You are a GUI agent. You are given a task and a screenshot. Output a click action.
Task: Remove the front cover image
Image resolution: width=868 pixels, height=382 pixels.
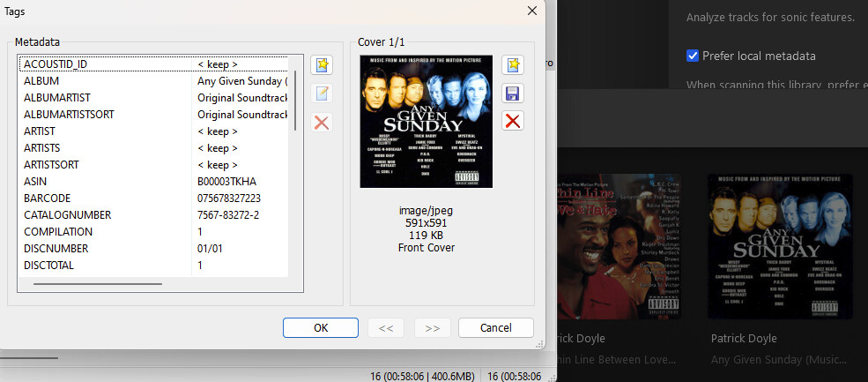513,120
